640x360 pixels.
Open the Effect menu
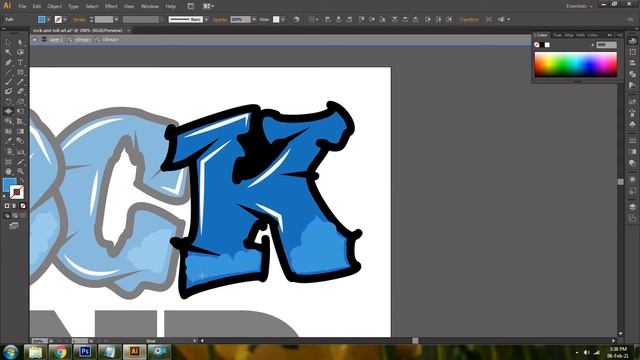111,6
